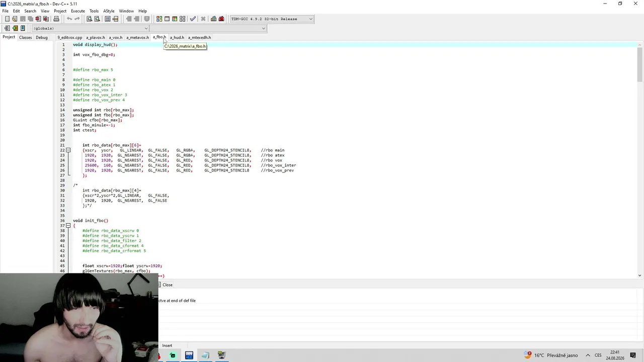Click the New file toolbar icon
This screenshot has width=644, height=362.
click(x=7, y=19)
